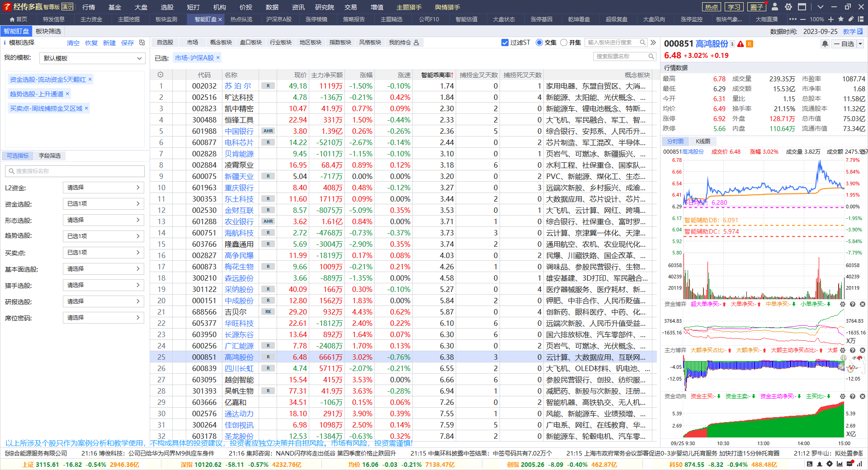Click the chart icon in bottom status bar
The height and width of the screenshot is (470, 868).
point(840,464)
